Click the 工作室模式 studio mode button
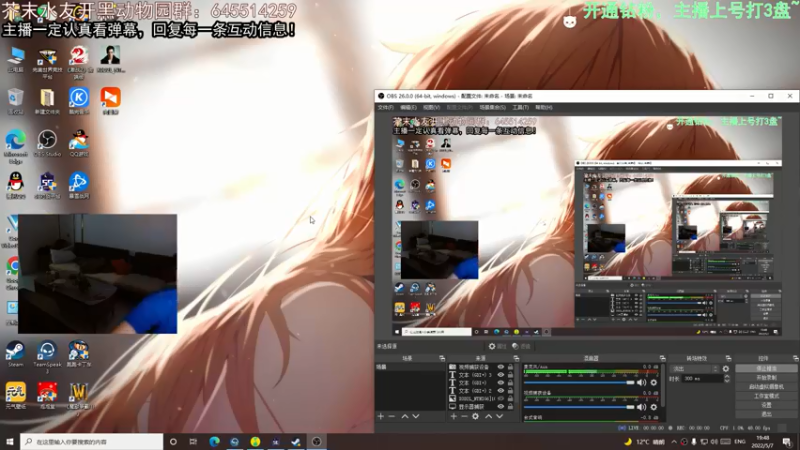The width and height of the screenshot is (800, 450). point(766,396)
